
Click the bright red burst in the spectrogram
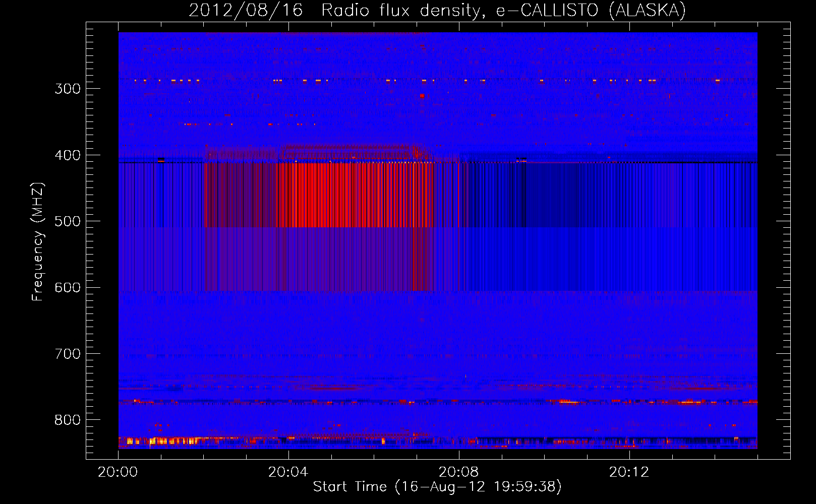tap(356, 195)
